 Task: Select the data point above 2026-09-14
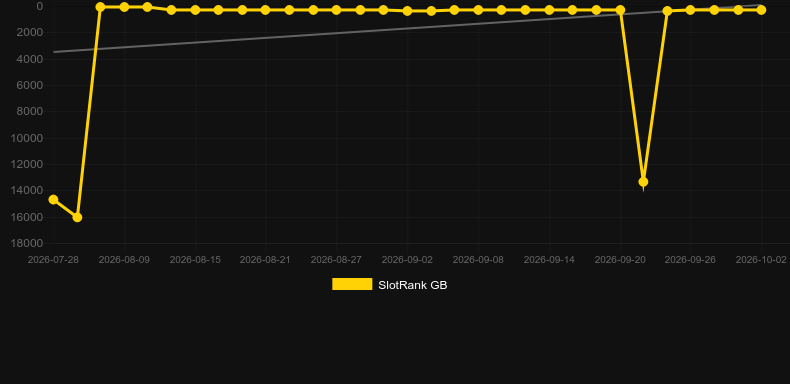point(550,10)
